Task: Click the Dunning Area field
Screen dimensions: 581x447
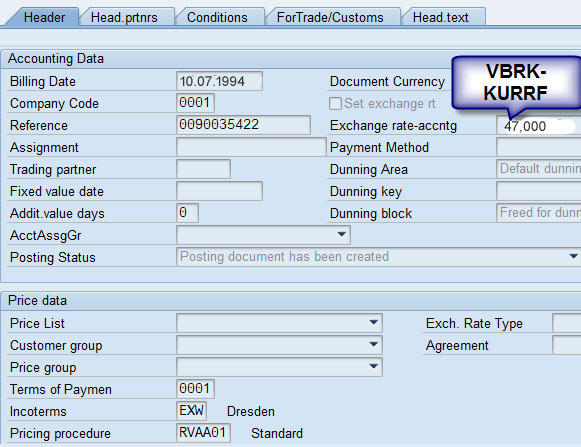Action: 538,169
